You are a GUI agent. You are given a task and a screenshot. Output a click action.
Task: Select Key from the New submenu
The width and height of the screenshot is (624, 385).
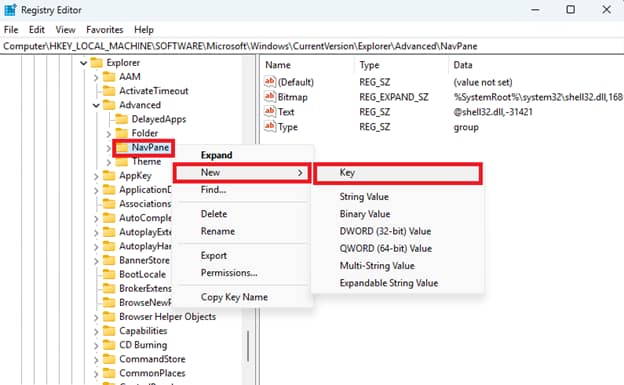click(398, 173)
